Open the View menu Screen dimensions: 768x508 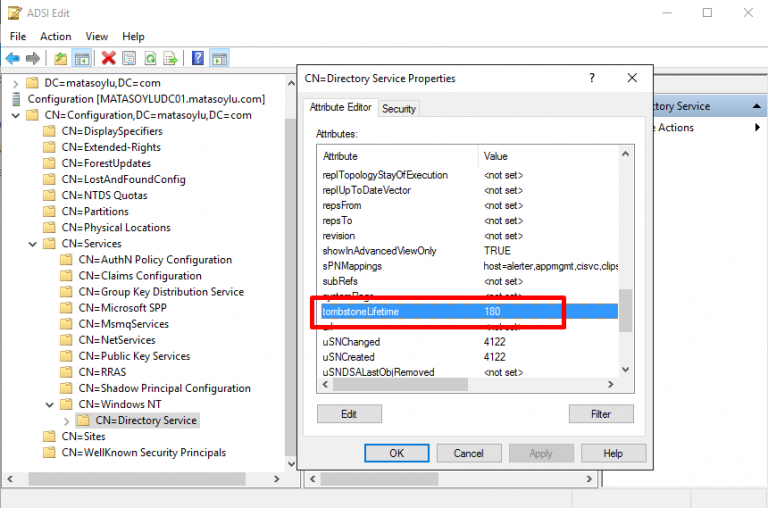pos(96,37)
